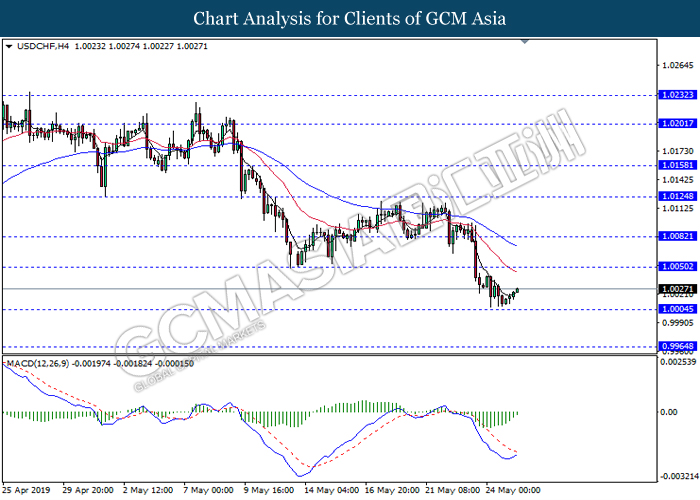Click the MACD axis value 0.002539

pos(678,361)
